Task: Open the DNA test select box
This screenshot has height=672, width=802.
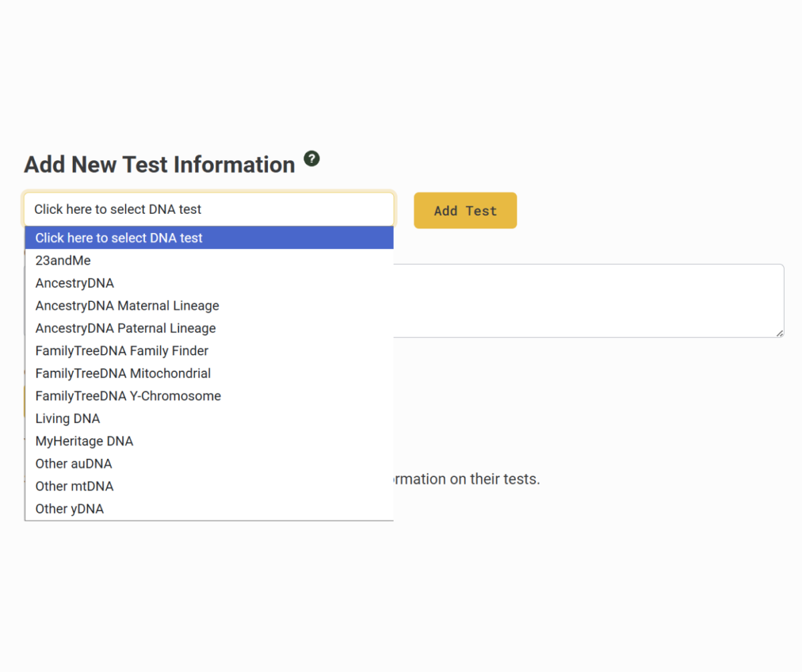Action: [x=209, y=209]
